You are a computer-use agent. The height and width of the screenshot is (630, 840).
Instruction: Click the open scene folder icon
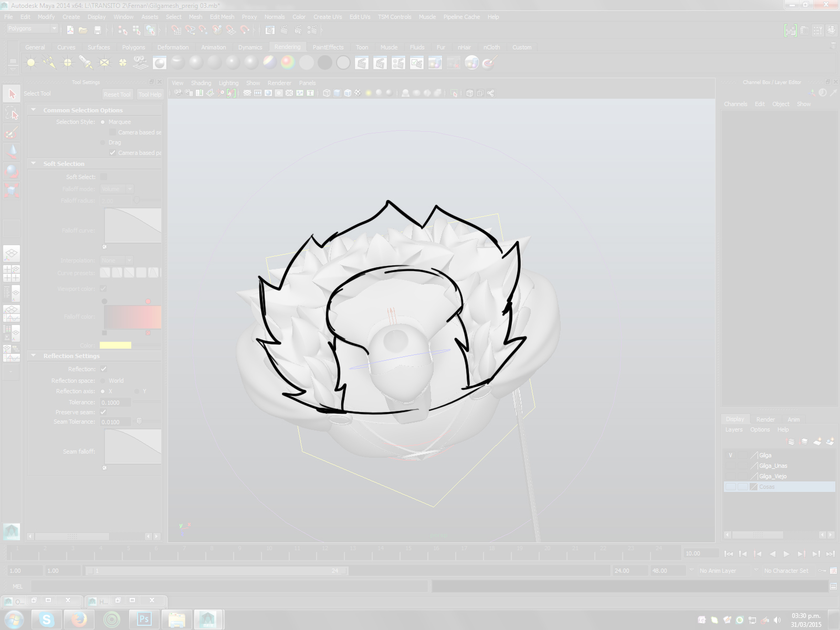click(83, 30)
